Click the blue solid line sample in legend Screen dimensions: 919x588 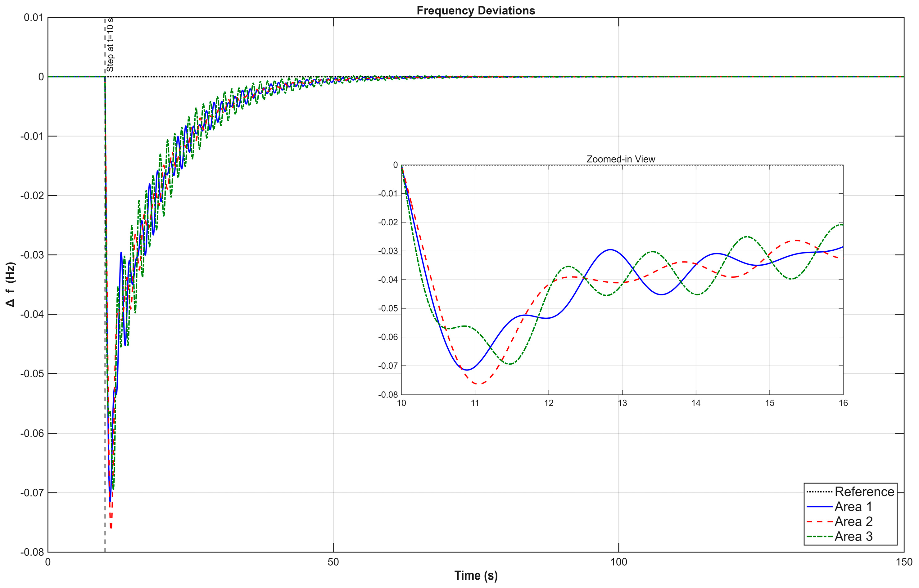[x=819, y=507]
